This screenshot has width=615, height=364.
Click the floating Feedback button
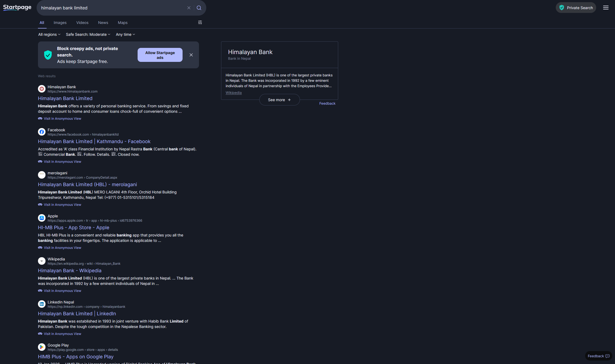[x=599, y=356]
